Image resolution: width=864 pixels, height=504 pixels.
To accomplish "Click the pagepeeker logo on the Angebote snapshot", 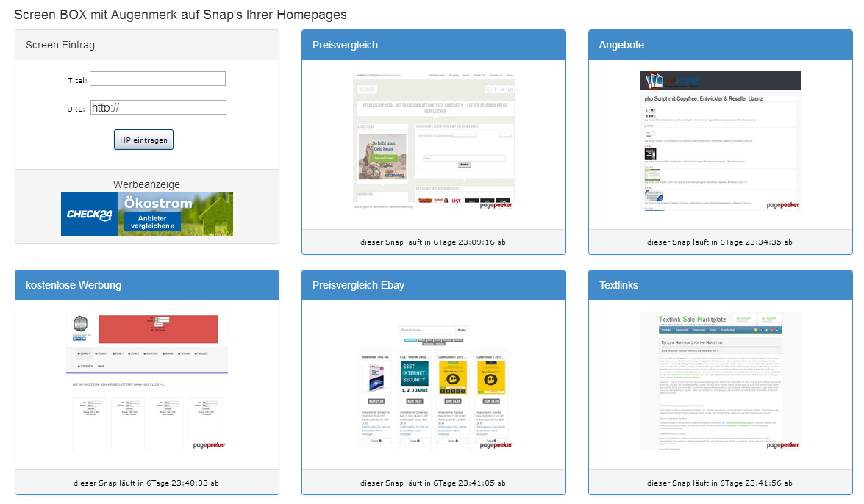I will pyautogui.click(x=782, y=205).
